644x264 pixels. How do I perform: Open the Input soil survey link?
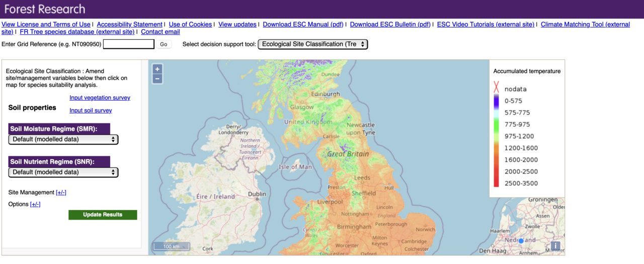91,110
